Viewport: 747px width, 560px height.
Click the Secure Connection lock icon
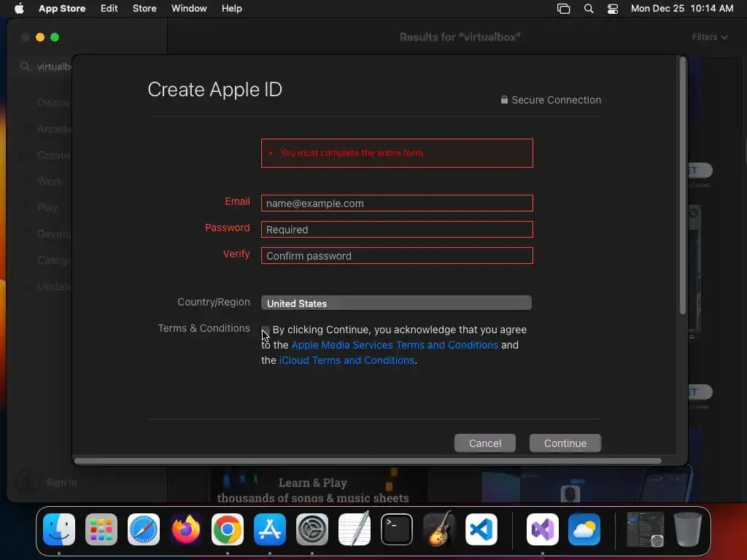tap(504, 99)
